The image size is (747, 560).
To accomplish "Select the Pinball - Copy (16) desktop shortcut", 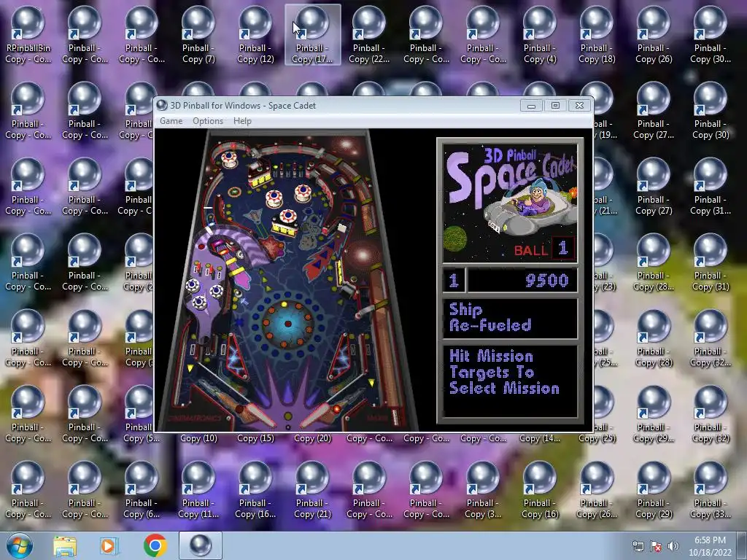I will tap(540, 489).
